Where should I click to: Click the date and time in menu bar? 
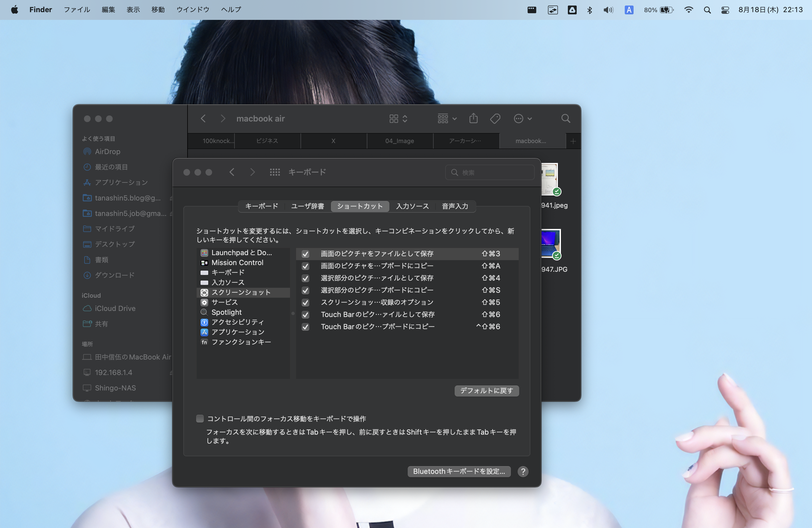coord(770,10)
